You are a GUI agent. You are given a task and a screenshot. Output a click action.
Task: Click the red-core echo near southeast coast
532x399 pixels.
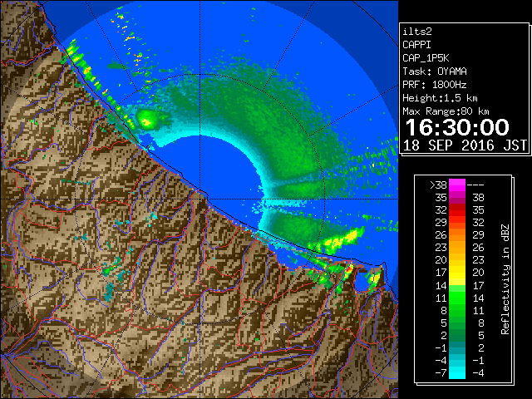[x=348, y=269]
